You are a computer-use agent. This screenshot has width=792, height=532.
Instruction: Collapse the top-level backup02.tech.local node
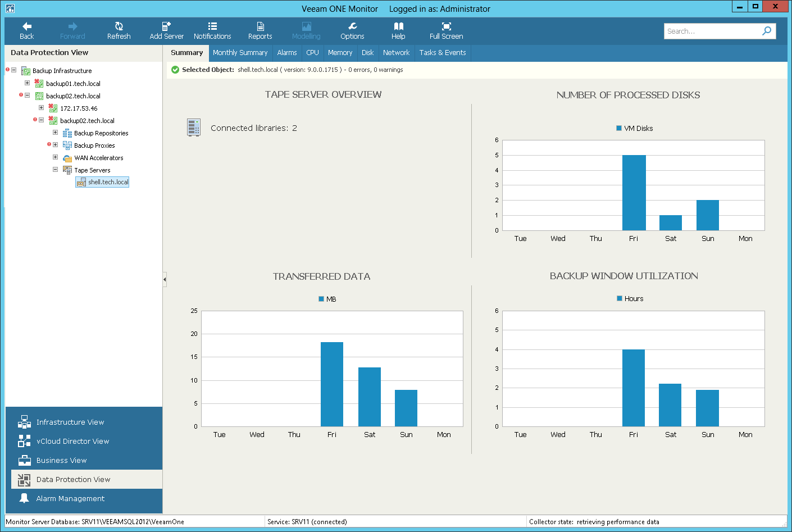tap(27, 95)
